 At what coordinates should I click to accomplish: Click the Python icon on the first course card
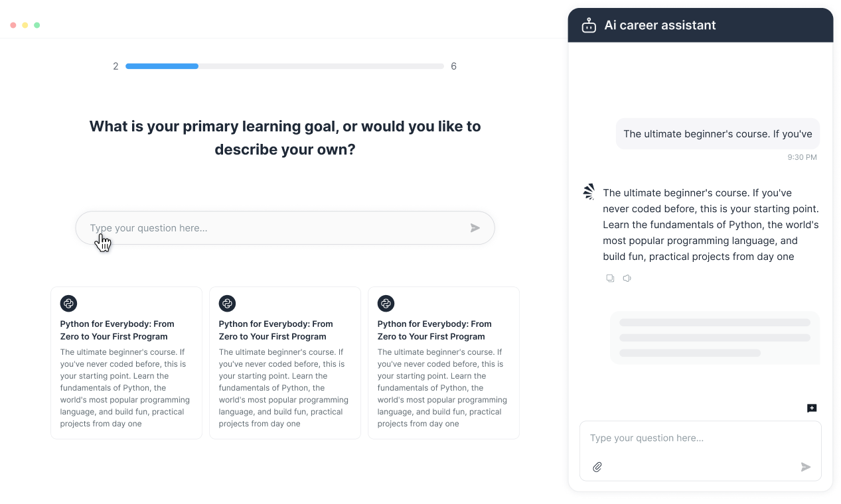[68, 304]
